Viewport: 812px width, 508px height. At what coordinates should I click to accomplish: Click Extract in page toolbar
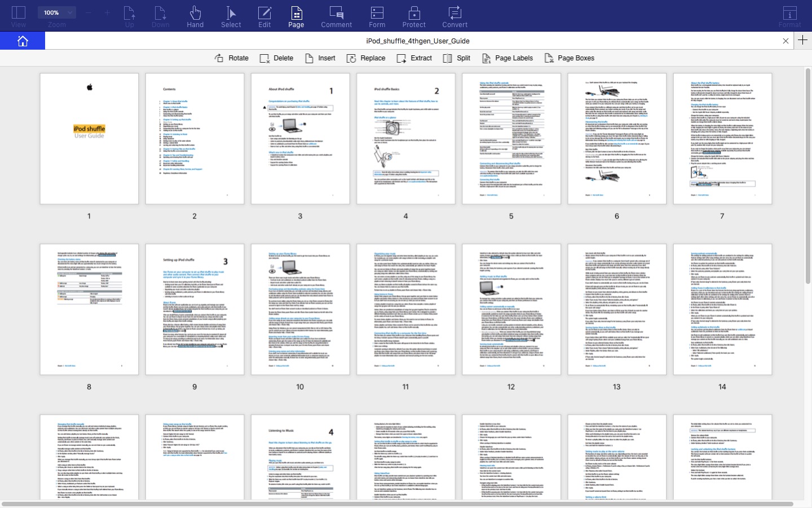click(x=414, y=58)
